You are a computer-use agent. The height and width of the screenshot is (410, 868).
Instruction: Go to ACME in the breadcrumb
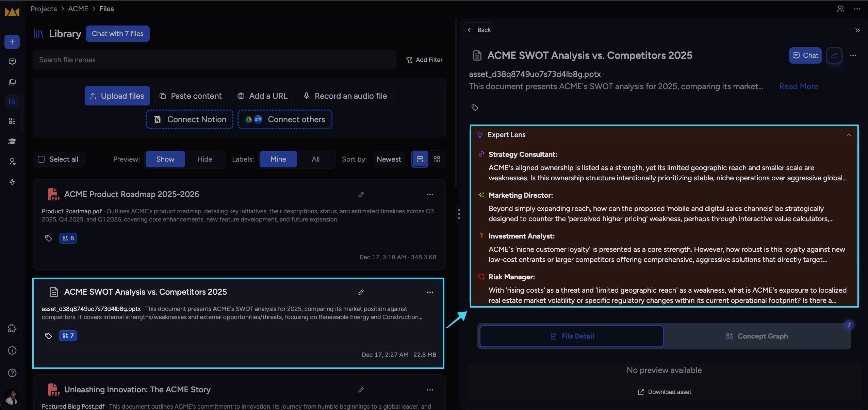(78, 9)
